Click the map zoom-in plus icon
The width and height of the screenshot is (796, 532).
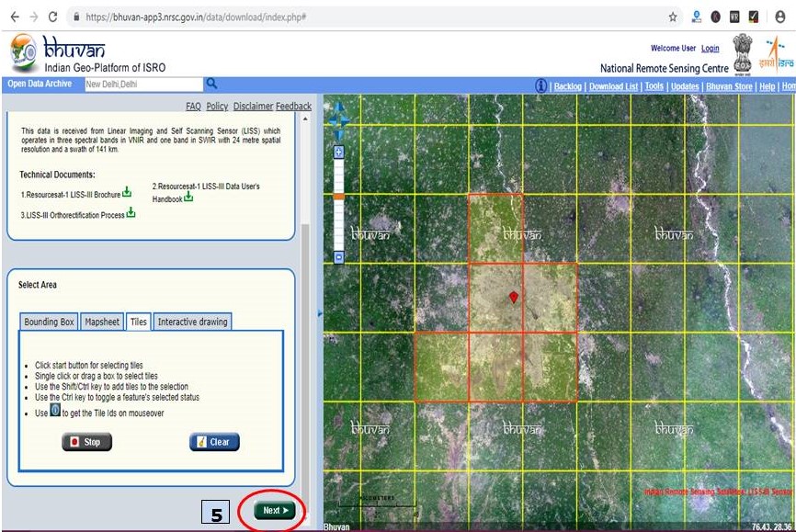point(338,152)
